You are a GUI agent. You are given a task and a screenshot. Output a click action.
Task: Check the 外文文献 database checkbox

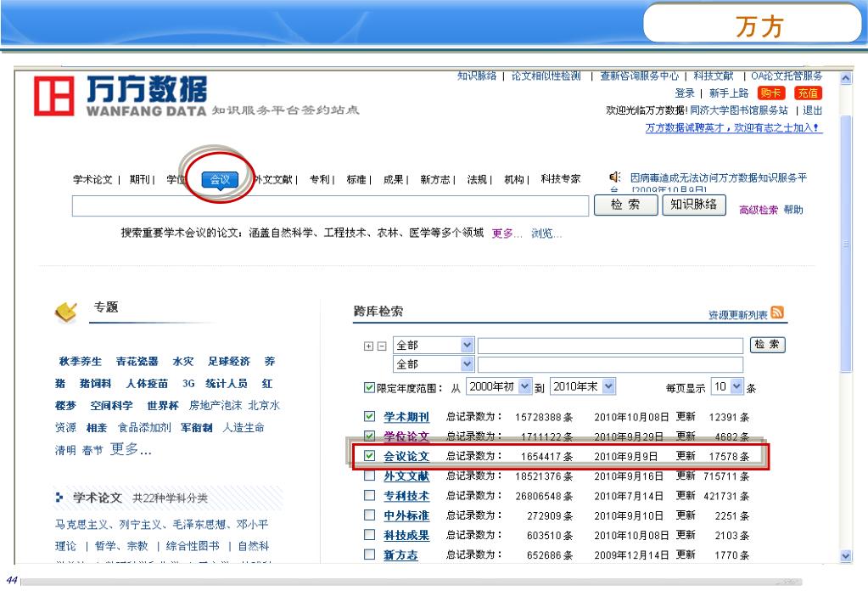click(369, 476)
